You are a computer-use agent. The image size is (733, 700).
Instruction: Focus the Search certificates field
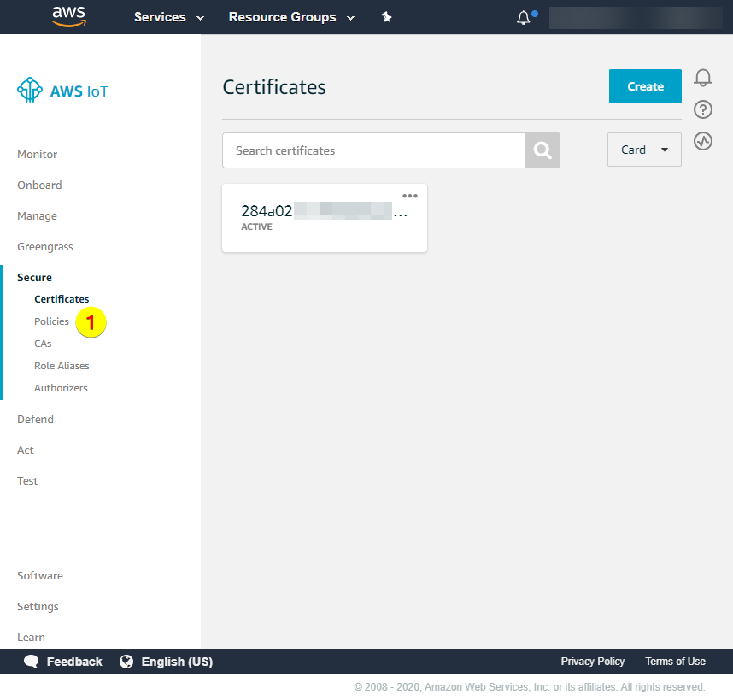click(373, 150)
